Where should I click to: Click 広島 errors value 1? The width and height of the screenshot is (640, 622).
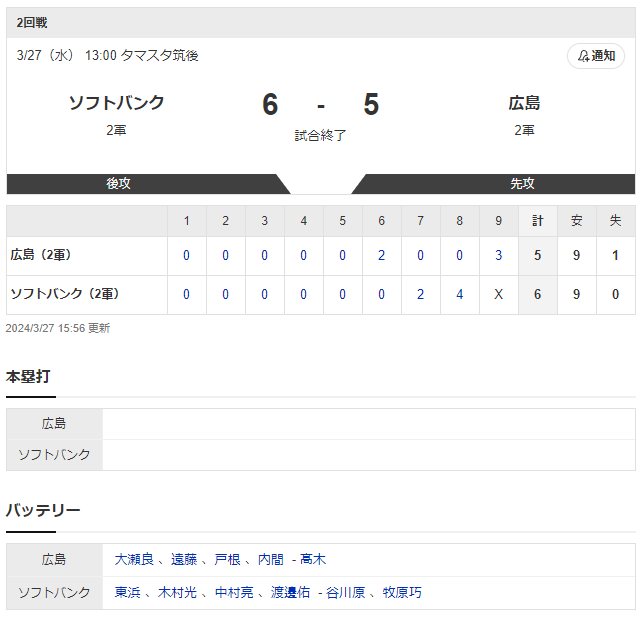tap(616, 255)
